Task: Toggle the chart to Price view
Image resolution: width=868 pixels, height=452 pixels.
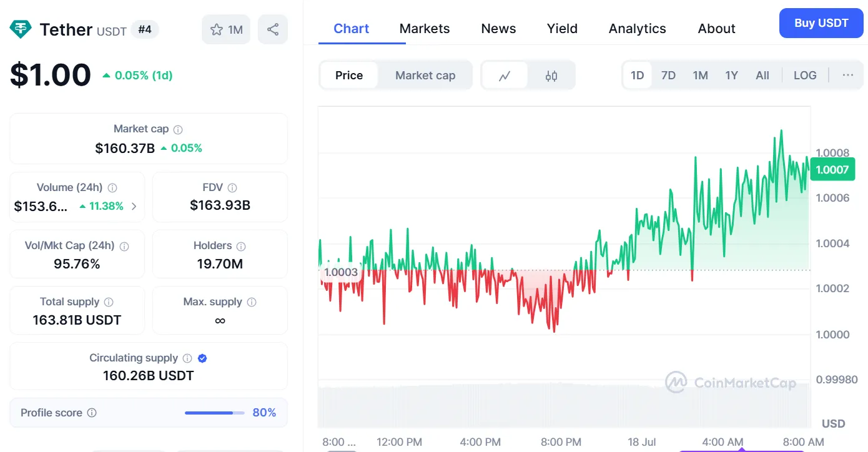Action: (348, 76)
